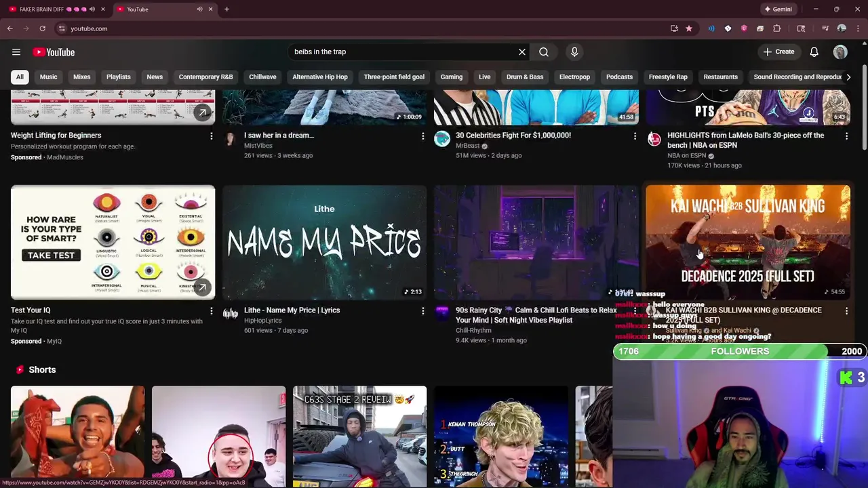The image size is (868, 488).
Task: Select the Music filter chip
Action: click(x=49, y=77)
